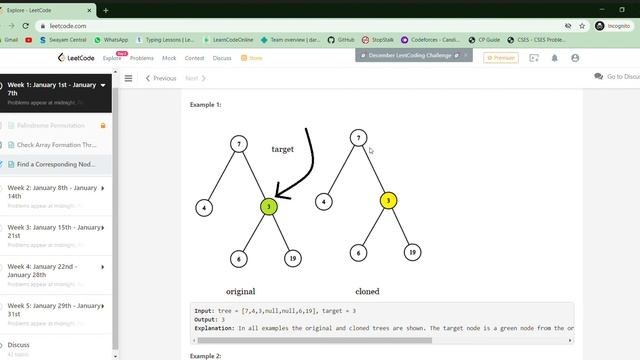Image resolution: width=640 pixels, height=360 pixels.
Task: Click the 'Example 1:' heading text
Action: [205, 104]
